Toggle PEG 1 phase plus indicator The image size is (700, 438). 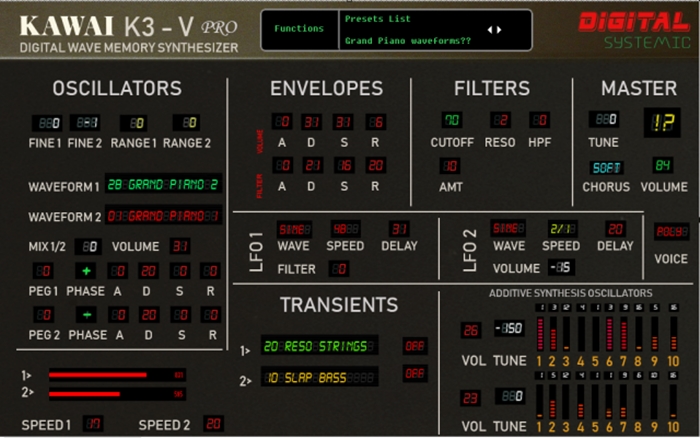tap(85, 271)
